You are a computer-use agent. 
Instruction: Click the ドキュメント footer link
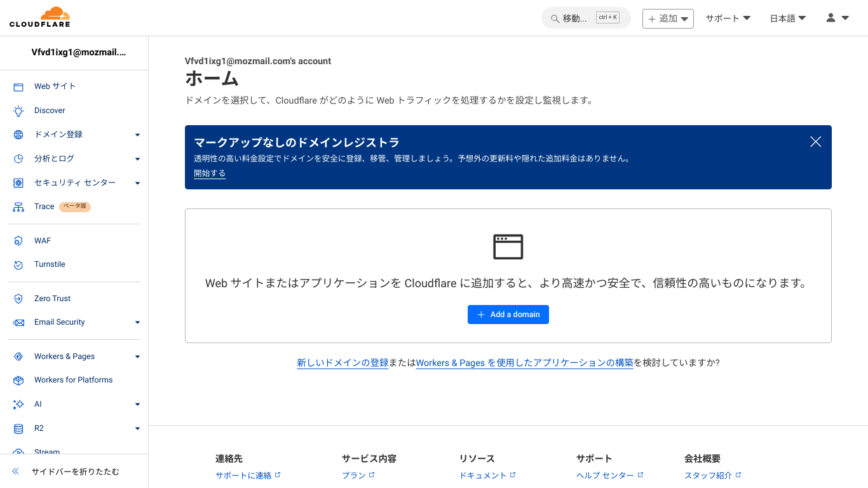point(483,475)
